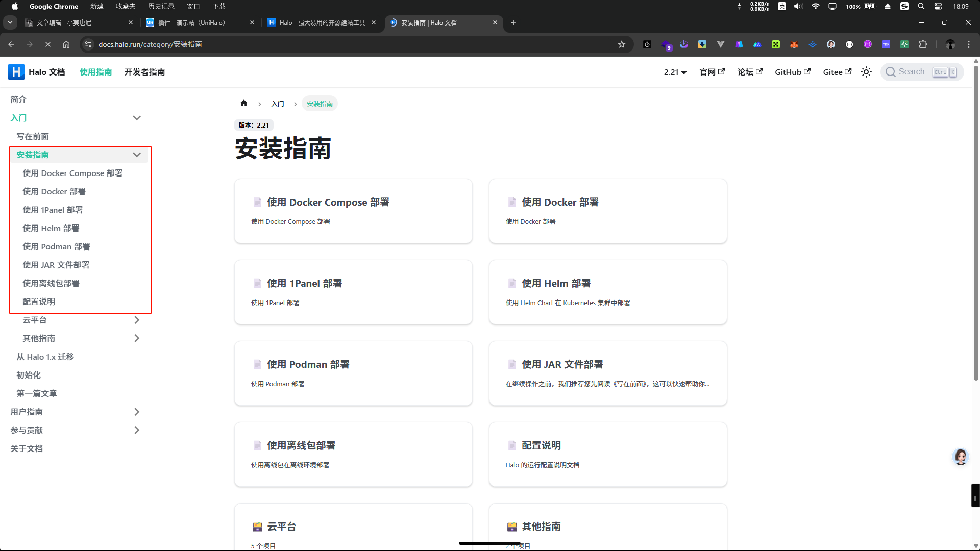This screenshot has height=551, width=980.
Task: Open Chrome three-dot menu
Action: click(x=969, y=44)
